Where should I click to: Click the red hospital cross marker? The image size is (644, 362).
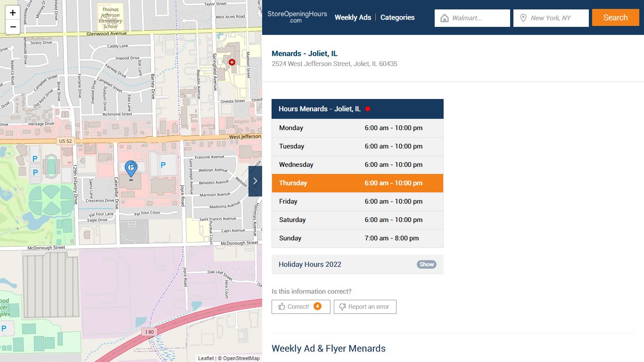point(231,62)
